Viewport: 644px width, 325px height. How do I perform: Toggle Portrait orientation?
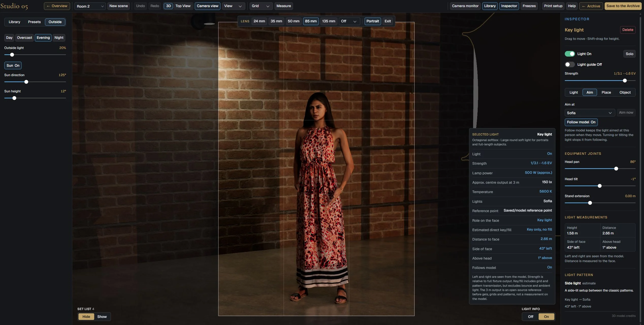[373, 21]
